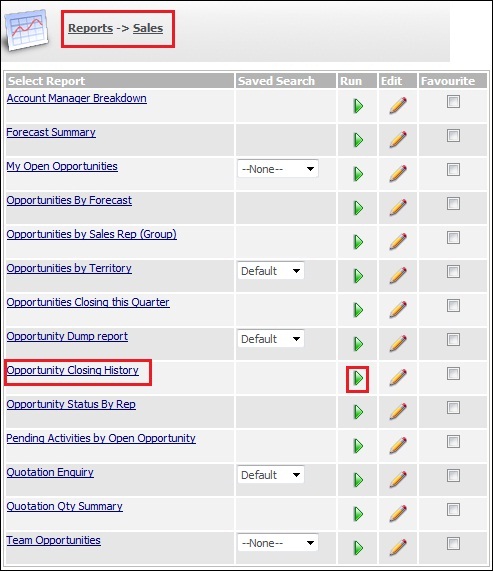
Task: Open Opportunities Closing this Quarter link
Action: 88,302
